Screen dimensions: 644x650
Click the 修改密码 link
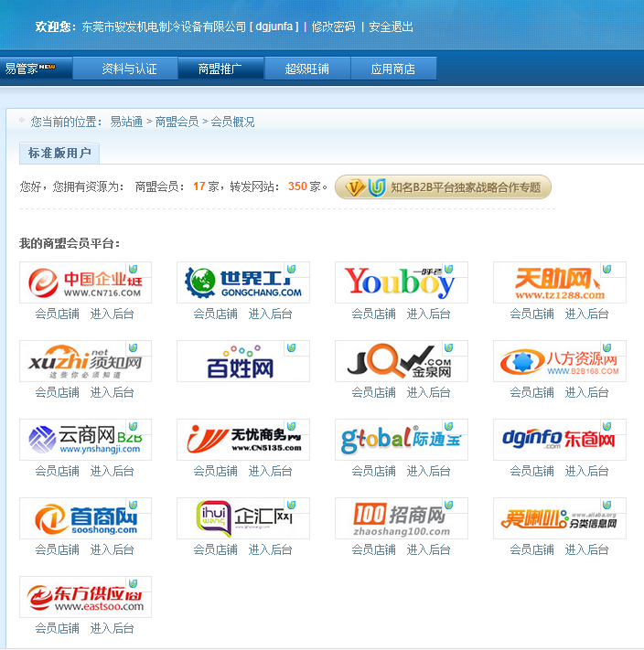(x=333, y=27)
